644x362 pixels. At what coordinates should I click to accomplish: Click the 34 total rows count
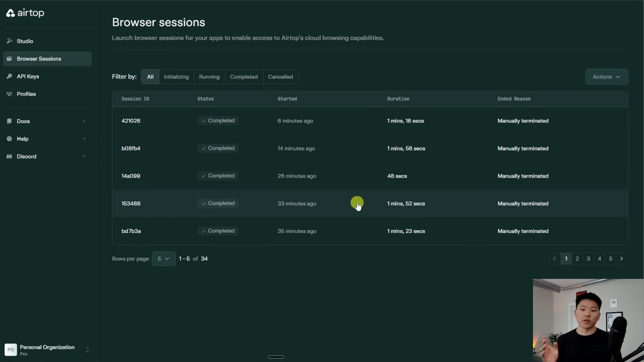tap(204, 259)
